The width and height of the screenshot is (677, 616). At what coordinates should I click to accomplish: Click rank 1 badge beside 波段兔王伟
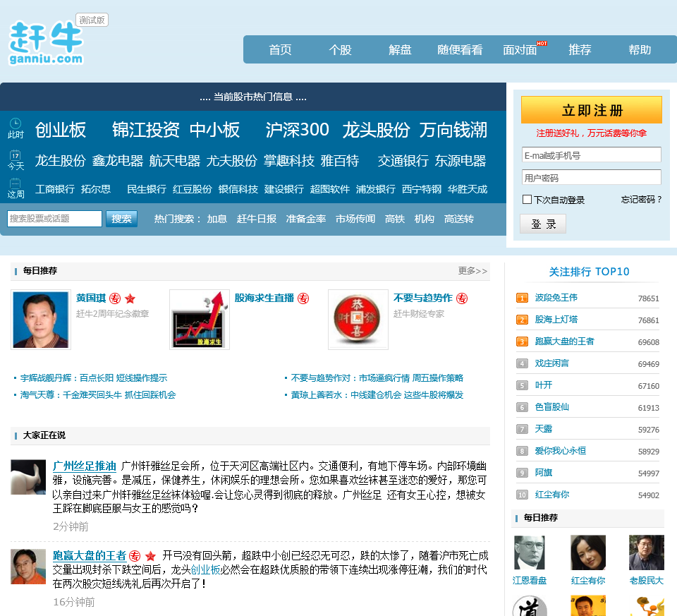tap(522, 298)
